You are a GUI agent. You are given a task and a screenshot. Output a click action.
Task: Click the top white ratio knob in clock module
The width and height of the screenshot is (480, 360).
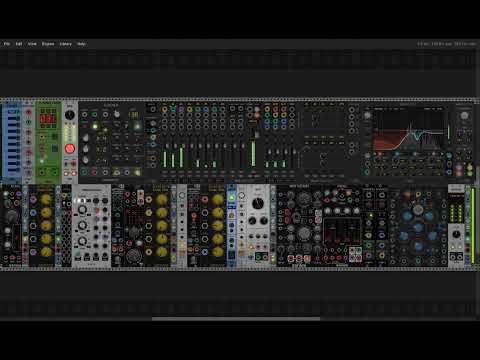click(x=86, y=138)
